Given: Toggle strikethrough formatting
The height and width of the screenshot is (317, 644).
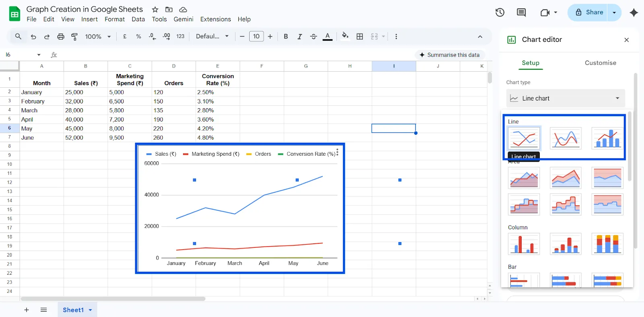Looking at the screenshot, I should coord(314,37).
